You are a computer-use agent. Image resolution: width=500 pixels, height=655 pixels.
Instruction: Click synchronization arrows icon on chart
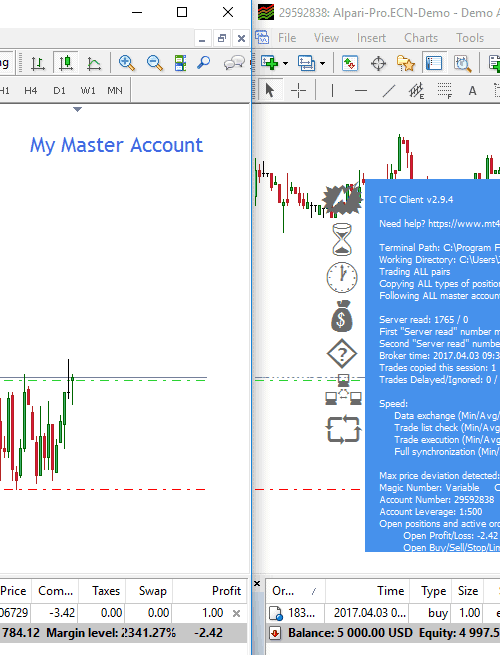click(x=343, y=430)
